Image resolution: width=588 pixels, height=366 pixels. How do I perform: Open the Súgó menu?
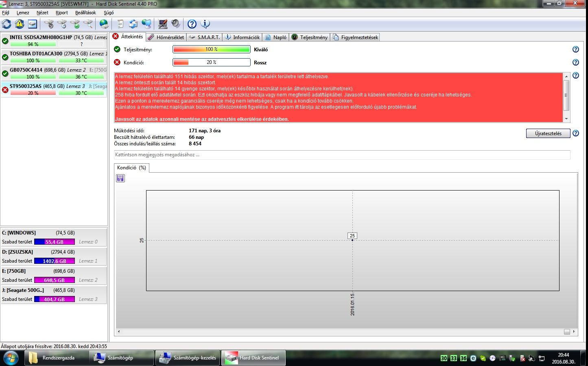[x=109, y=13]
